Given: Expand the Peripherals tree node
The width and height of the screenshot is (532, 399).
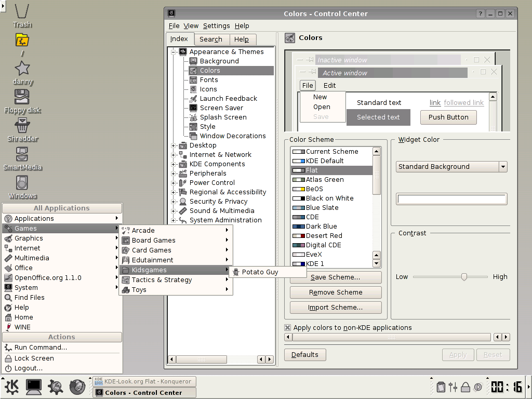Looking at the screenshot, I should 174,174.
